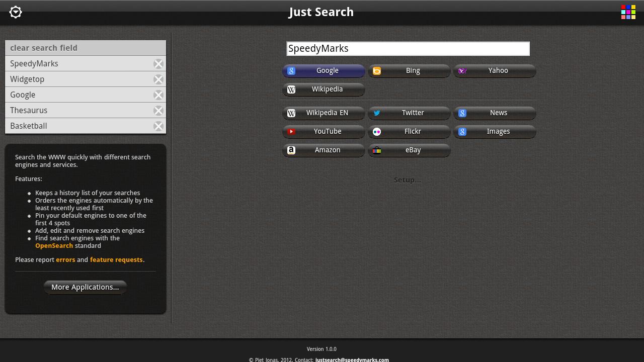Viewport: 644px width, 362px height.
Task: Click the justsearch@speedymarks.com contact link
Action: [352, 359]
